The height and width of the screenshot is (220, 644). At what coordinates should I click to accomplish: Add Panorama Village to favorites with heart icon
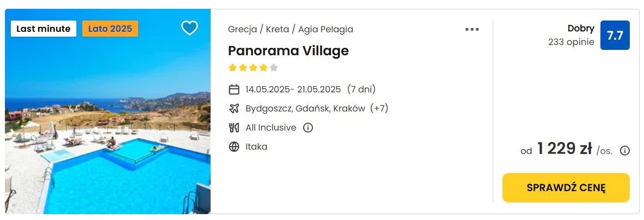[x=190, y=28]
